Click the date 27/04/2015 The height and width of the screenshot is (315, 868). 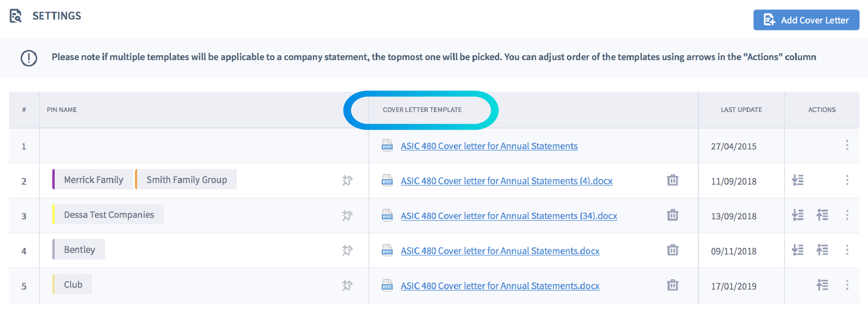click(x=734, y=146)
